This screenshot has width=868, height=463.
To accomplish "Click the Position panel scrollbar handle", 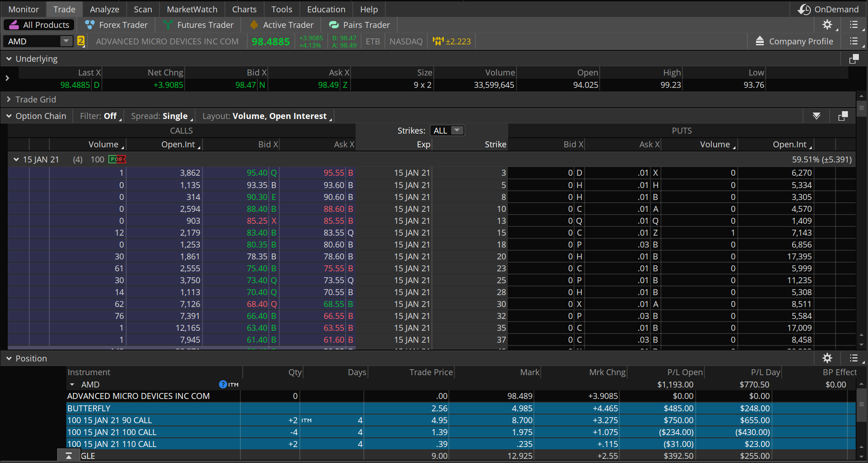I will click(861, 404).
